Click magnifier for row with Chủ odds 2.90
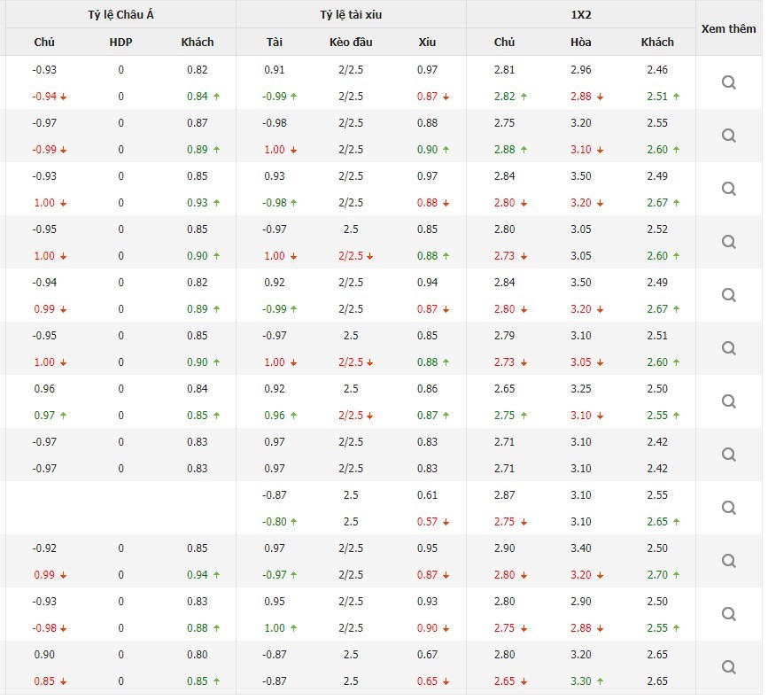The image size is (768, 700). click(x=728, y=561)
